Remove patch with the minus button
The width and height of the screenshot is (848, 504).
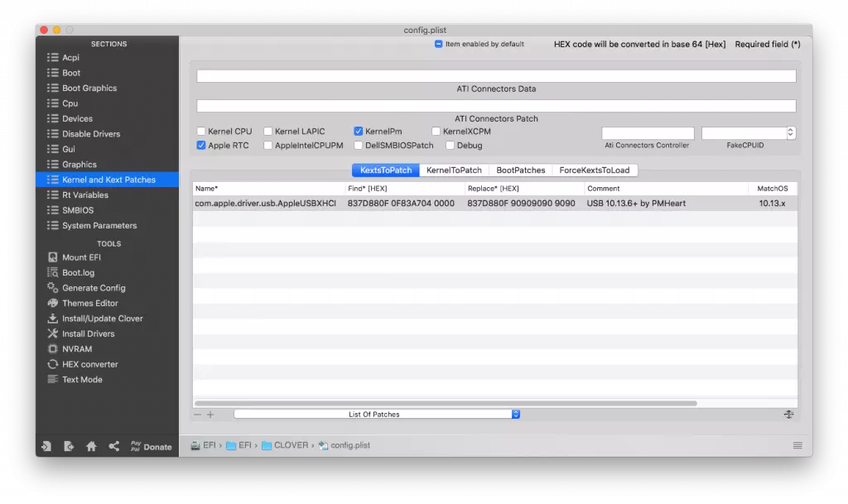click(197, 415)
